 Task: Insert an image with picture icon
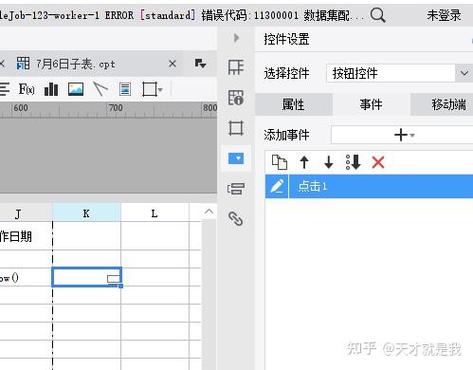[76, 89]
